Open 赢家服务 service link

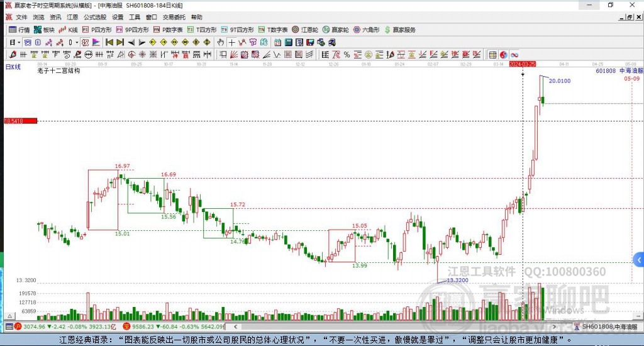point(400,30)
